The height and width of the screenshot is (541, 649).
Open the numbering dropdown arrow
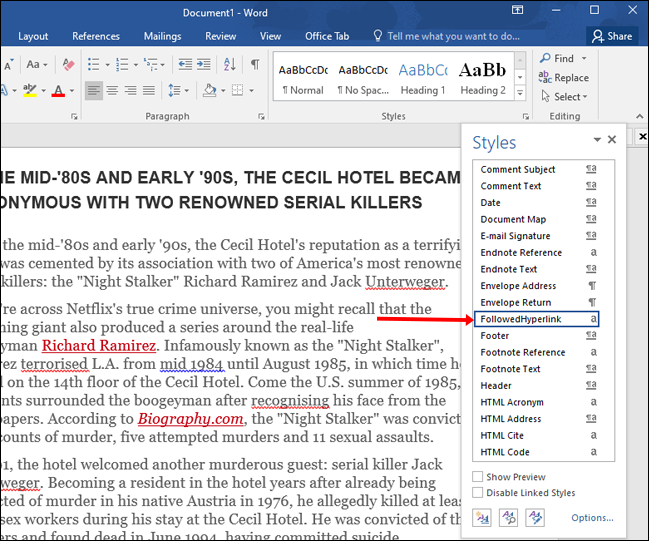[x=135, y=65]
